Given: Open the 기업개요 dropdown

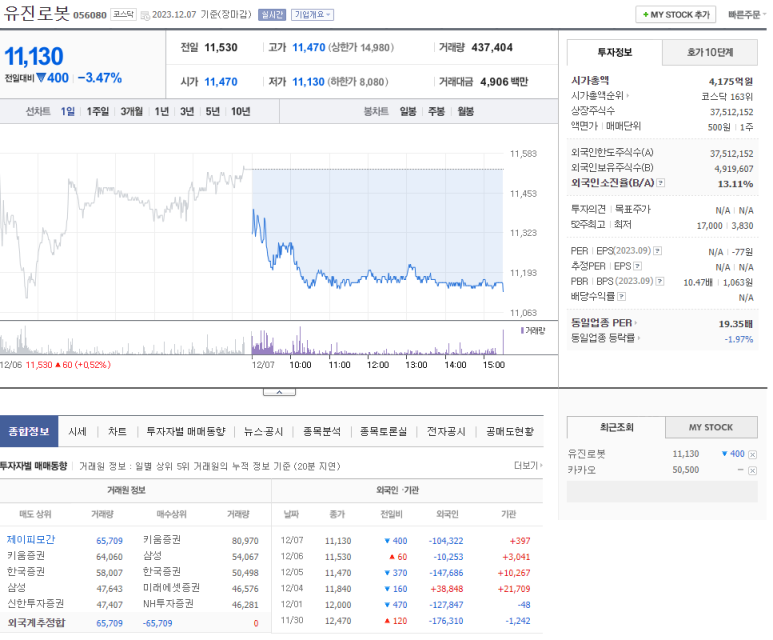Looking at the screenshot, I should point(312,15).
